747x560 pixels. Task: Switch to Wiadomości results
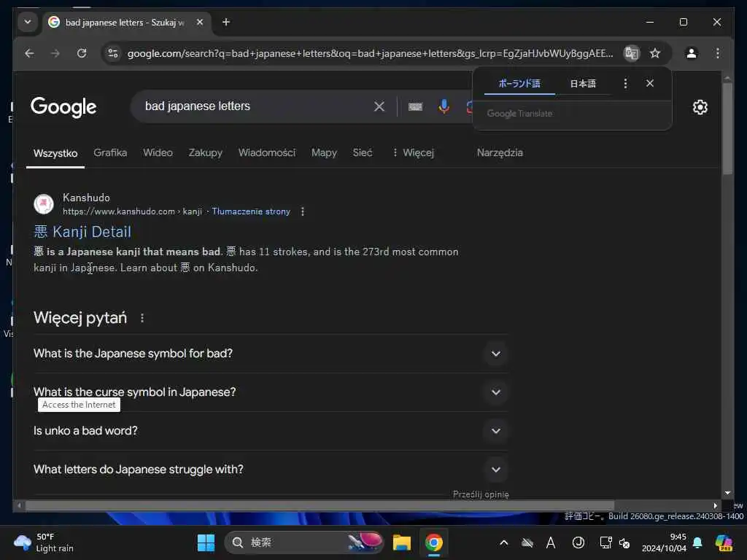pyautogui.click(x=267, y=152)
